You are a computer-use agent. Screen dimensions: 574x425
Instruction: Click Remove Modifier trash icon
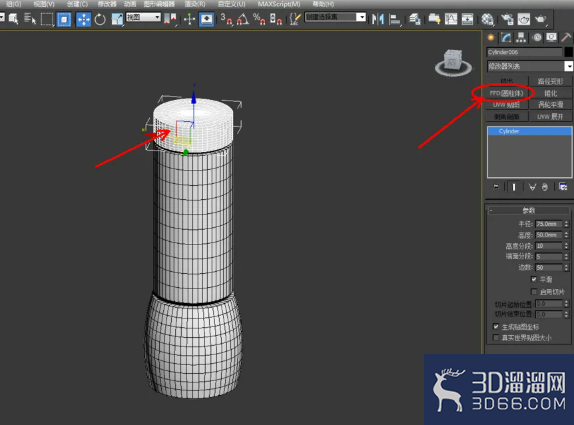(545, 187)
